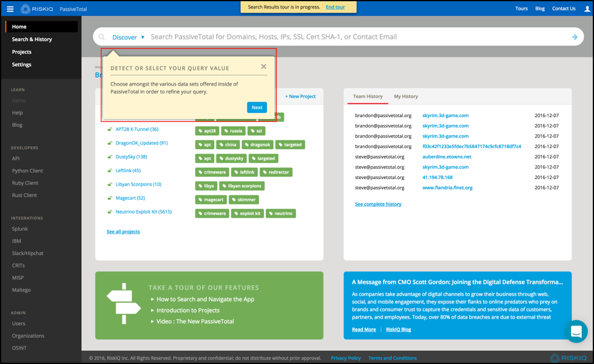This screenshot has height=364, width=594.
Task: Click lock icon beside DustySky
Action: tap(110, 157)
